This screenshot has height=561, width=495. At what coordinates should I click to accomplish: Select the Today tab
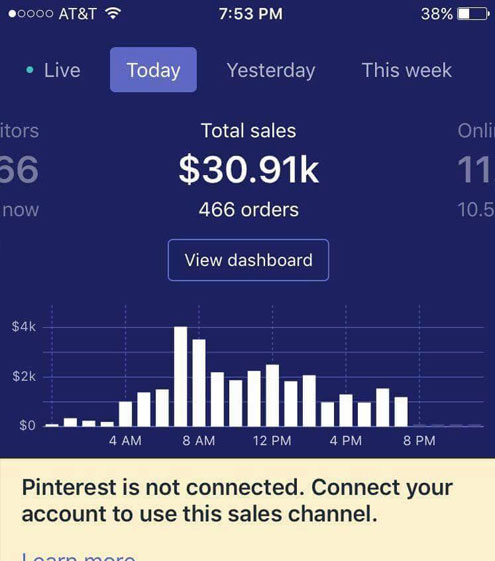click(x=153, y=70)
